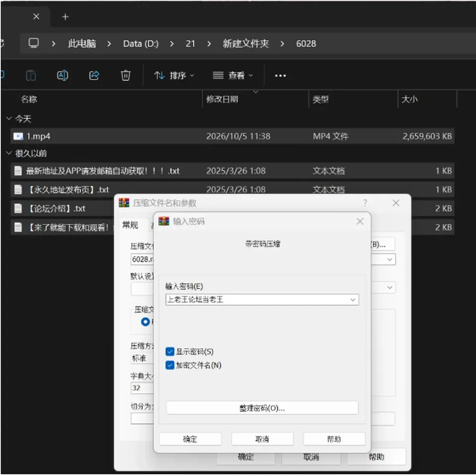Open the three-dot more options menu
The height and width of the screenshot is (475, 476).
point(280,75)
